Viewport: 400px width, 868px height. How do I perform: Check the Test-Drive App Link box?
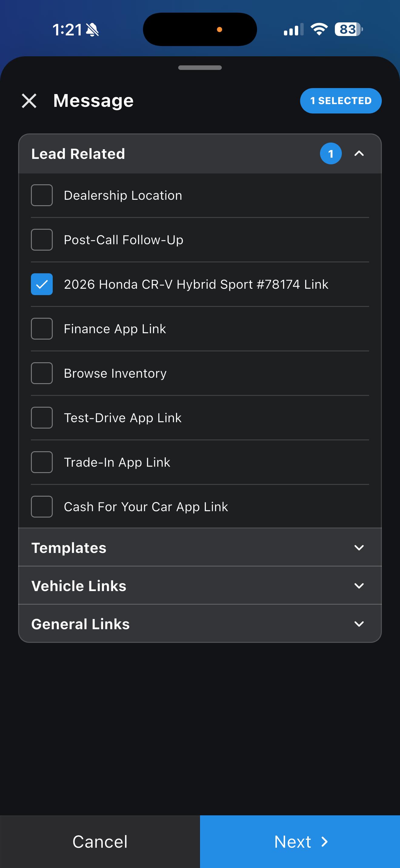[42, 417]
